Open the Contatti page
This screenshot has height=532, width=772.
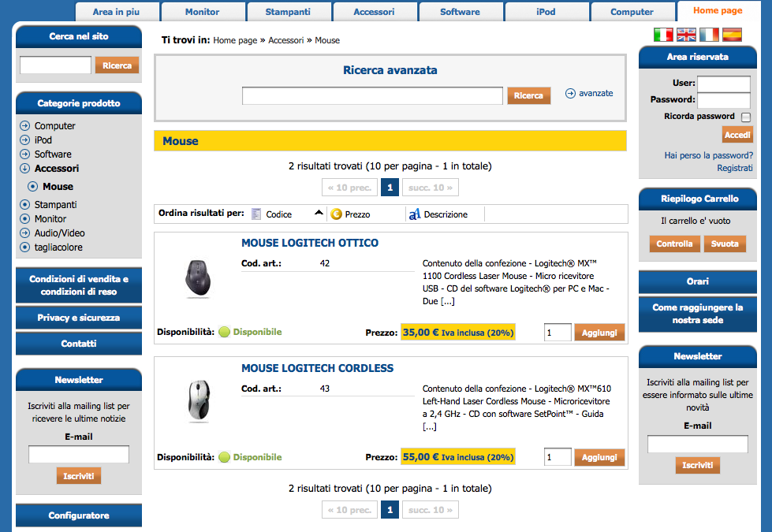(79, 344)
